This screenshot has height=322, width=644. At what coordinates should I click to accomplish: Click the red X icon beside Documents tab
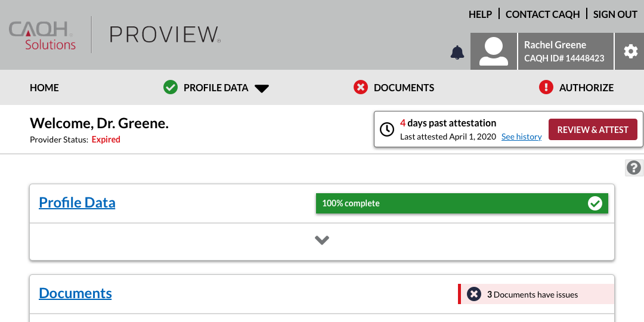[x=361, y=88]
